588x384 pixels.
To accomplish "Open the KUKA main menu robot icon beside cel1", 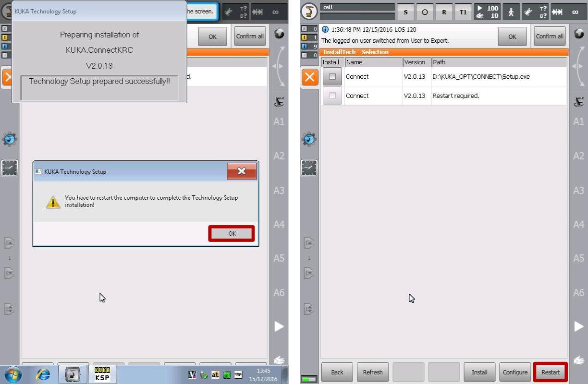I will [310, 12].
